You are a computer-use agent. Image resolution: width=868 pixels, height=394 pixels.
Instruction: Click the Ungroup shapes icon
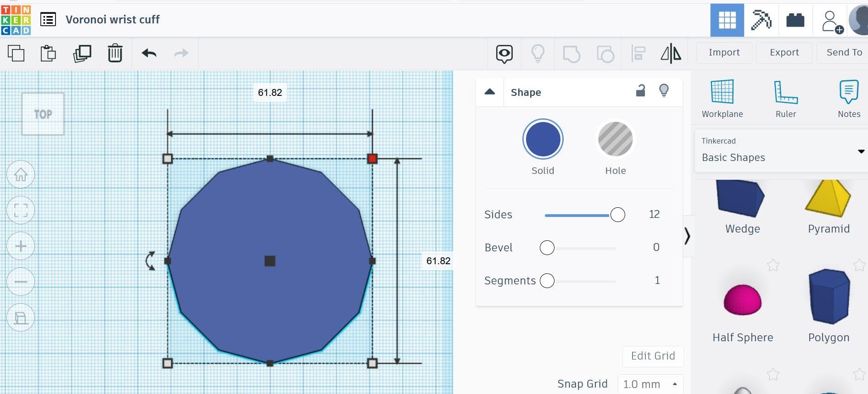(605, 54)
